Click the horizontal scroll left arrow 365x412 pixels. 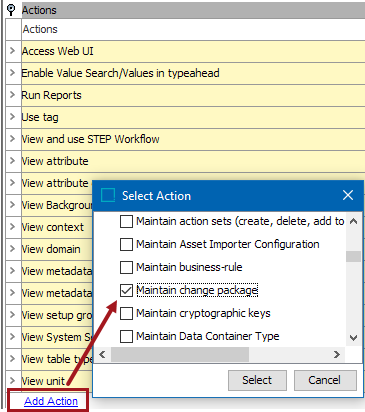[102, 354]
